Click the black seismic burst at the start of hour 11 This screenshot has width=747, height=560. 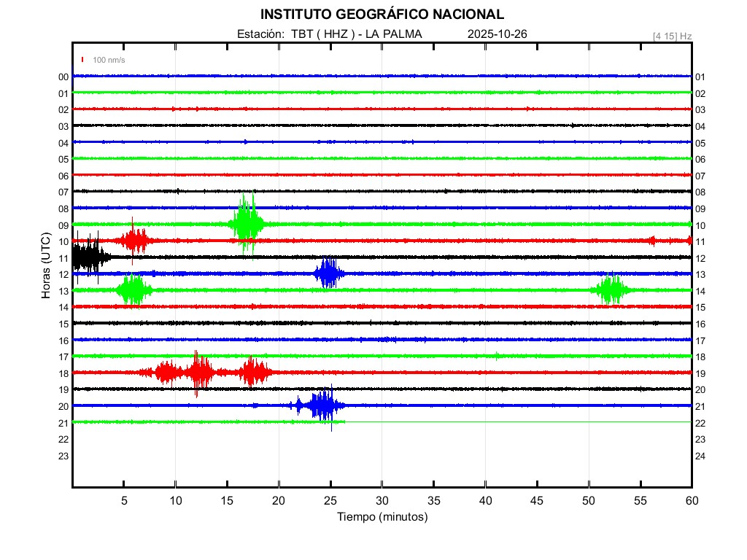coord(88,256)
